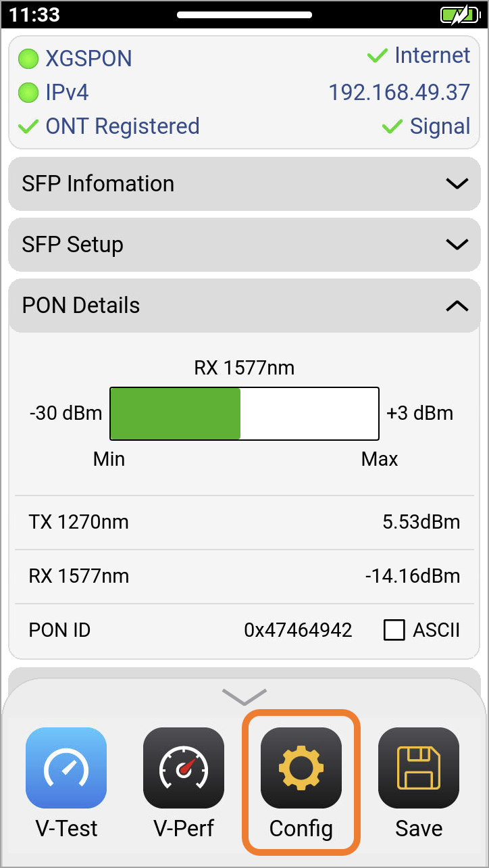Expand the SFP Setup section
489x868 pixels.
coord(244,245)
